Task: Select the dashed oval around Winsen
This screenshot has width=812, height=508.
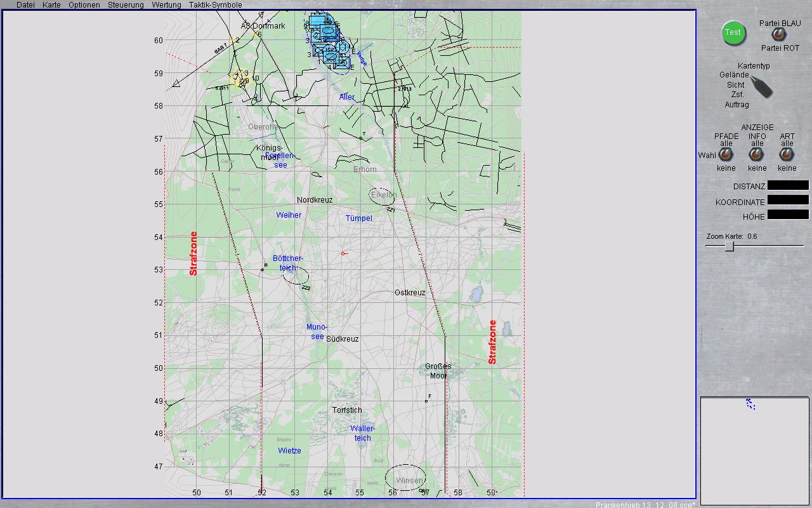Action: click(405, 478)
